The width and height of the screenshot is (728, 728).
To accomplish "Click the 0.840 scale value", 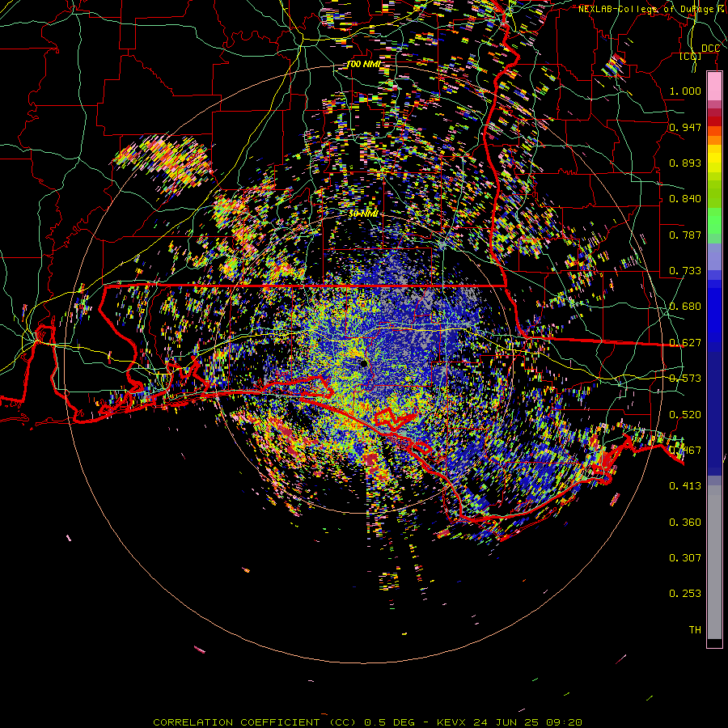I will pos(685,199).
